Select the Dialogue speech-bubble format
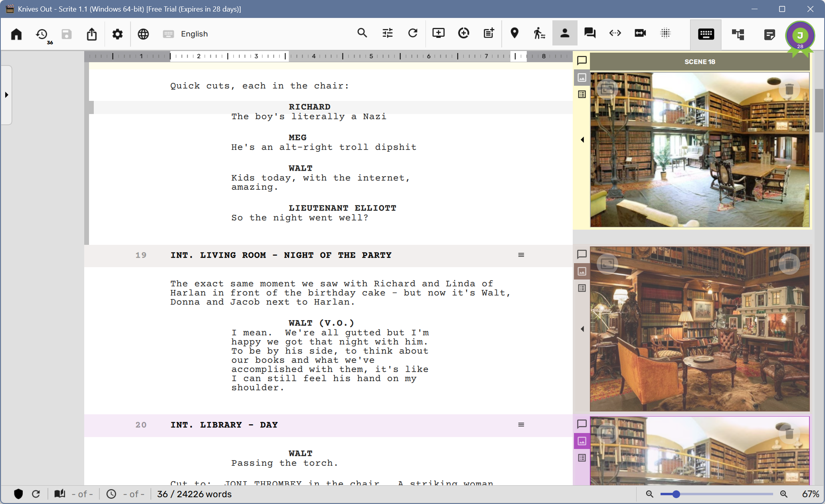This screenshot has width=825, height=504. [x=590, y=33]
